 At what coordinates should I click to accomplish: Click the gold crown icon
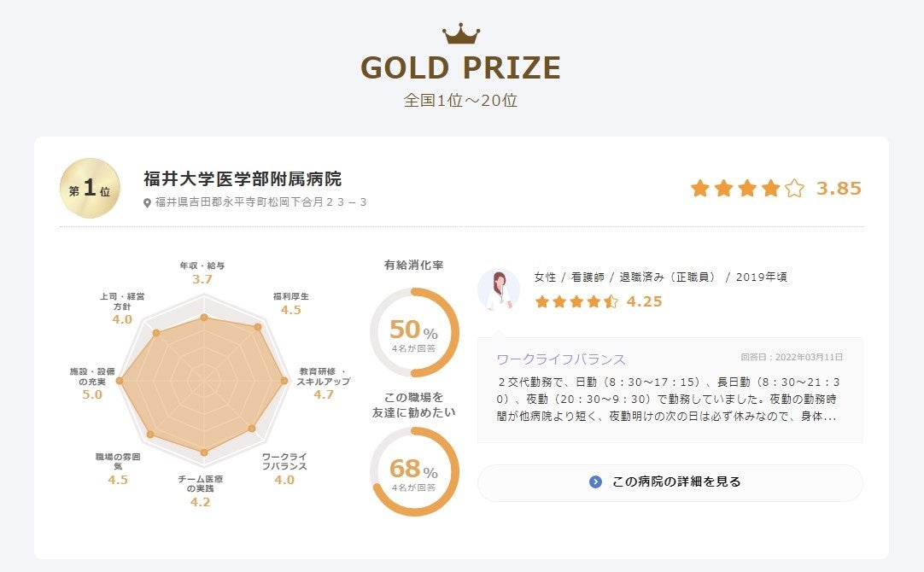(x=461, y=34)
